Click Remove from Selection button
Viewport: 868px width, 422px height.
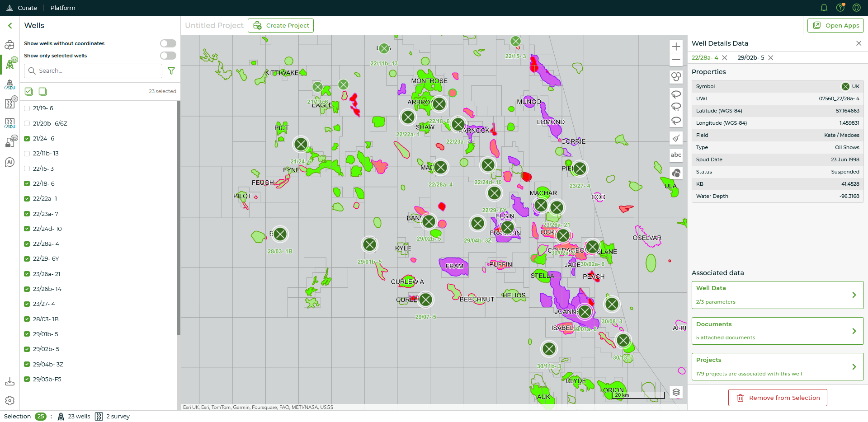(x=778, y=398)
